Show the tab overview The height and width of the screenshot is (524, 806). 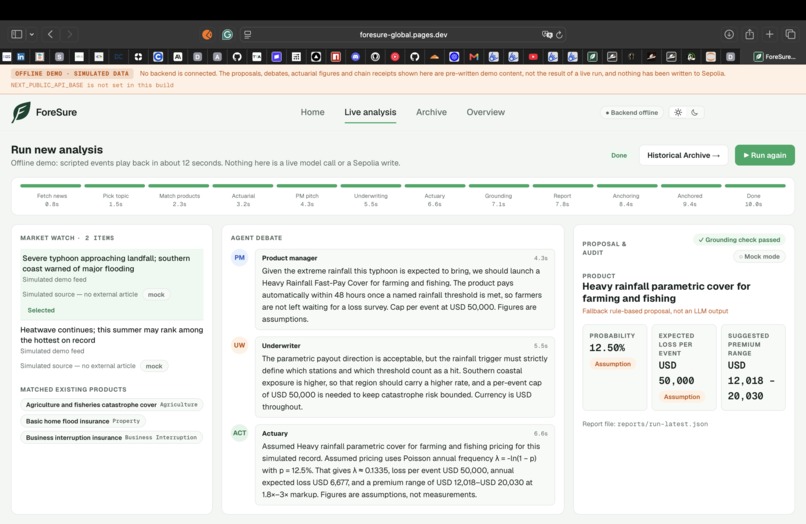[x=791, y=34]
